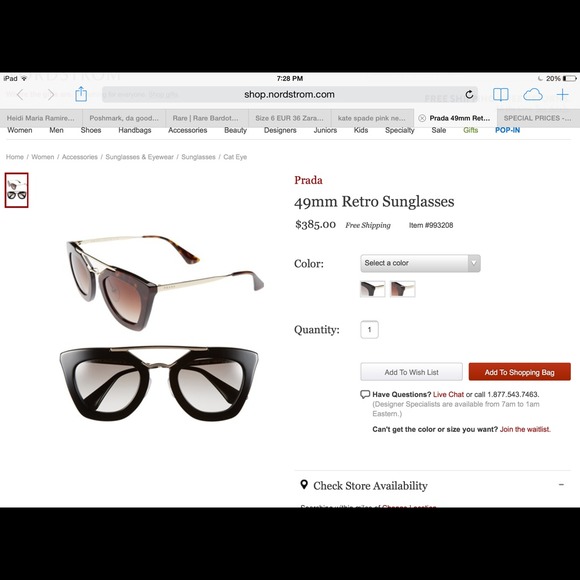The image size is (580, 580).
Task: Go back with Safari's back arrow
Action: pos(20,95)
